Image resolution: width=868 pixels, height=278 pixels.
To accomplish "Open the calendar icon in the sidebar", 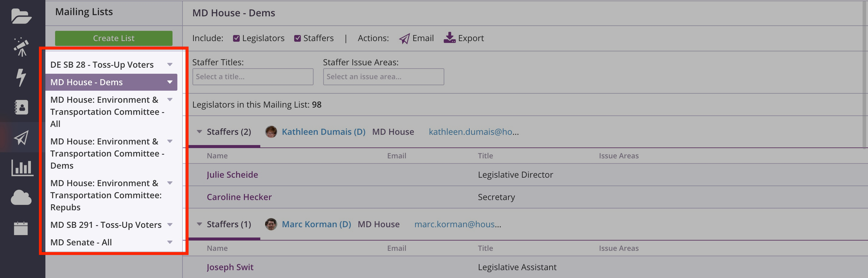I will point(21,228).
